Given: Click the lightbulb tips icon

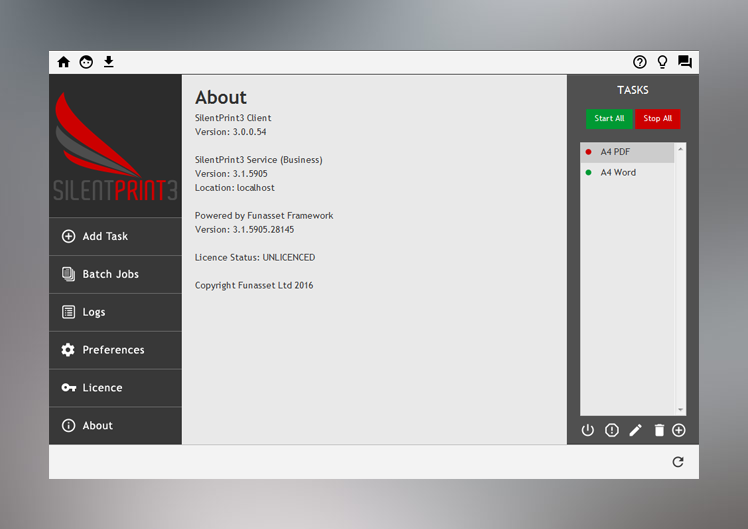Looking at the screenshot, I should coord(662,62).
